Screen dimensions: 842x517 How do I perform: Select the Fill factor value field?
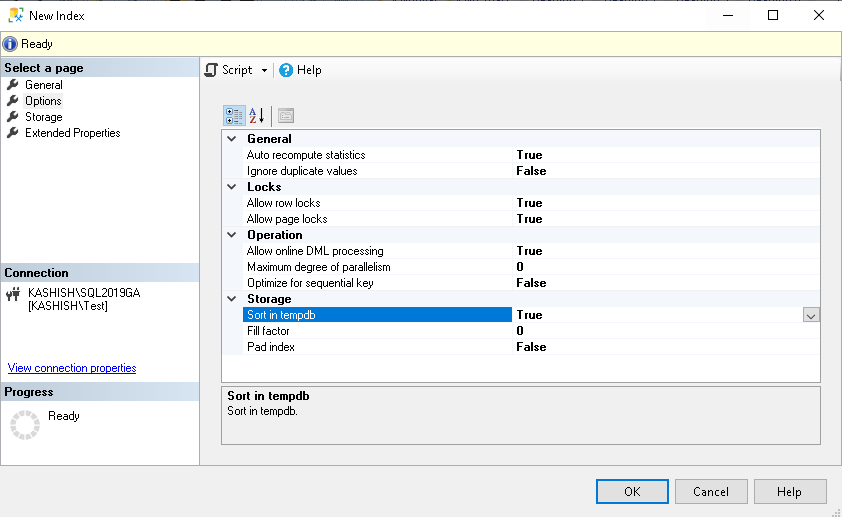click(x=660, y=331)
